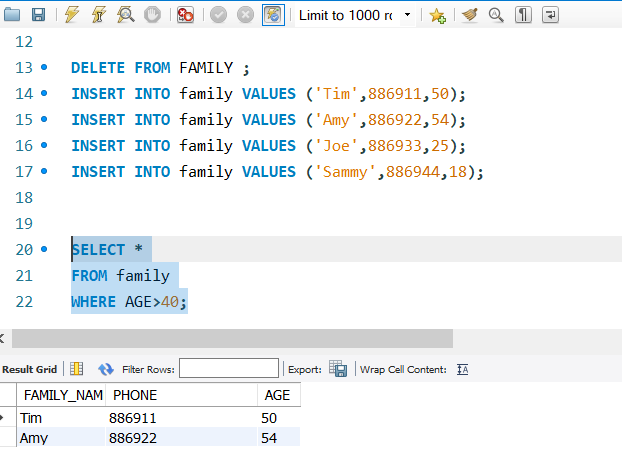This screenshot has width=622, height=467.
Task: Click row selector arrow beside Tim
Action: pyautogui.click(x=2, y=417)
